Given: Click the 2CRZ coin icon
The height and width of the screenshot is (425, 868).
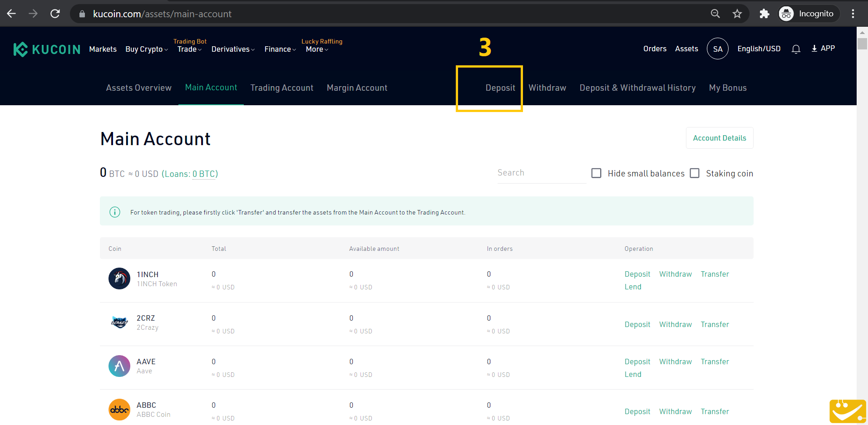Looking at the screenshot, I should [x=119, y=322].
